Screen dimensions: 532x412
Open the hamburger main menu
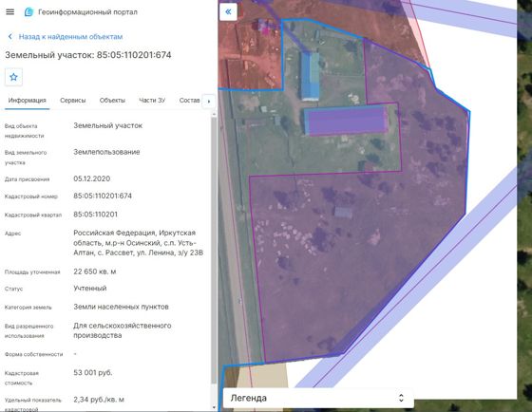point(10,12)
